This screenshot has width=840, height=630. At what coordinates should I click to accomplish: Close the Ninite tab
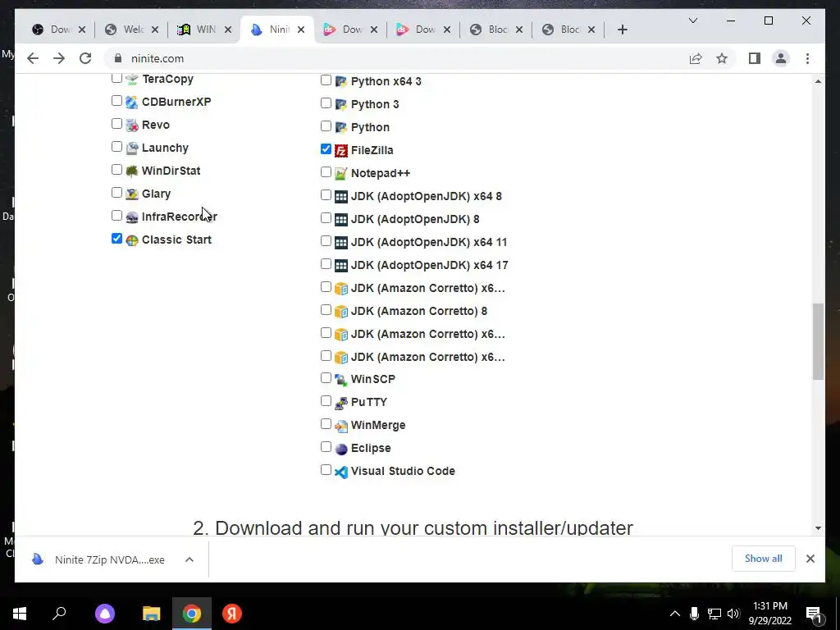[301, 30]
